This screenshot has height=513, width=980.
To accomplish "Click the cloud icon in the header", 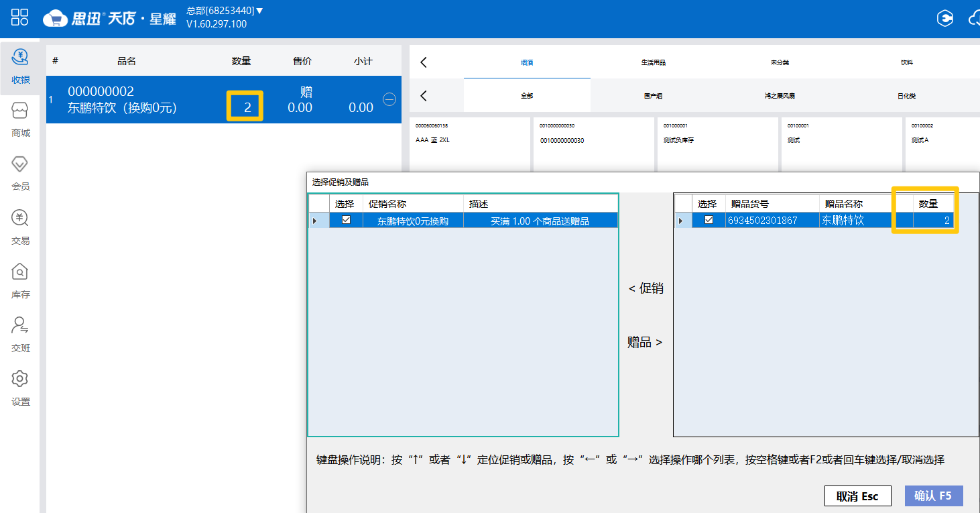I will (x=973, y=19).
